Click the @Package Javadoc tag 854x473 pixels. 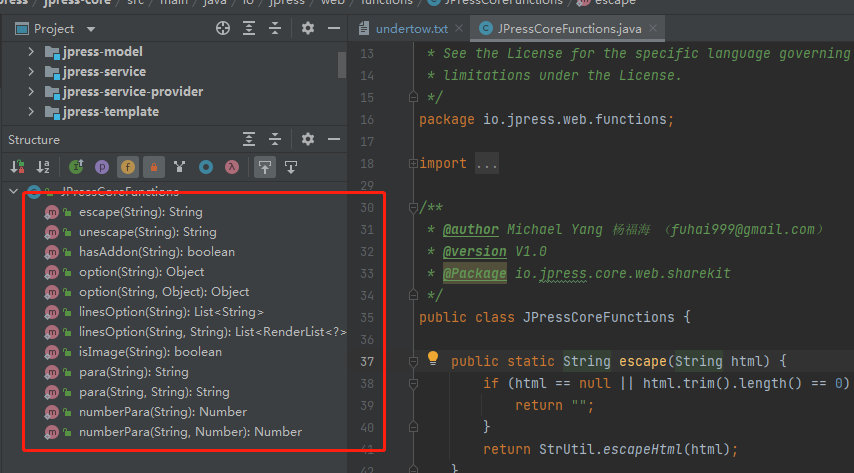point(474,273)
